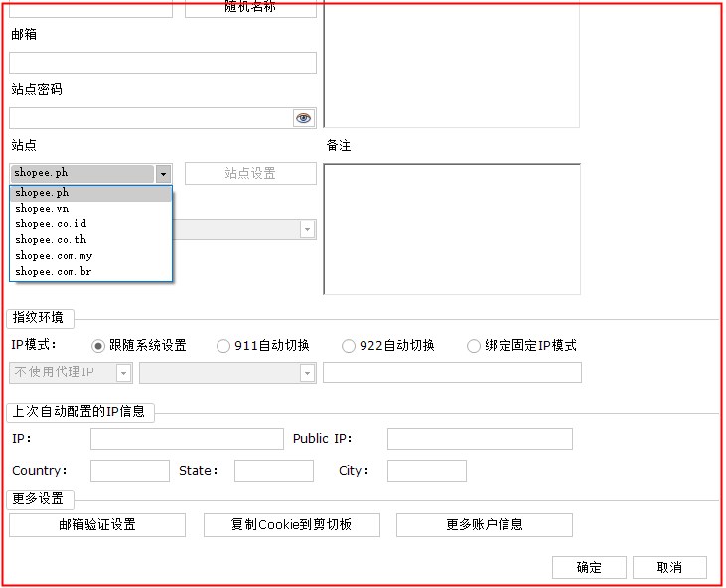Click the 站点设置 button
This screenshot has height=588, width=726.
click(250, 173)
